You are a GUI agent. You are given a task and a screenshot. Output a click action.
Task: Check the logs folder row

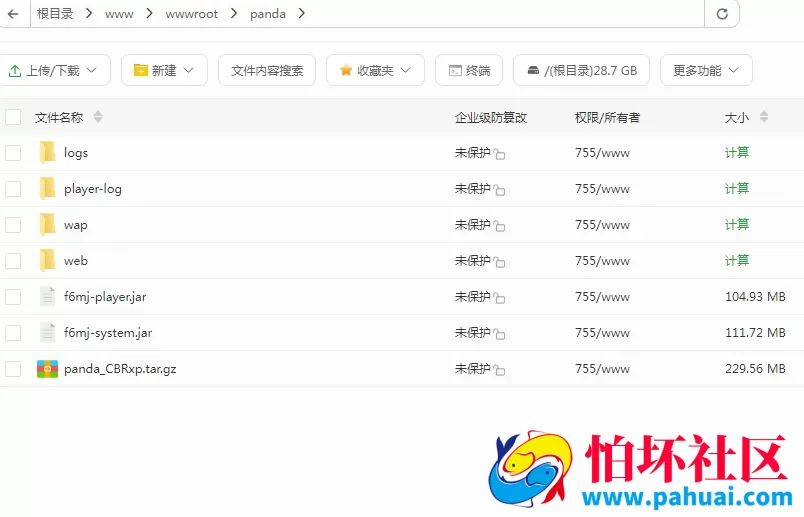pos(13,152)
